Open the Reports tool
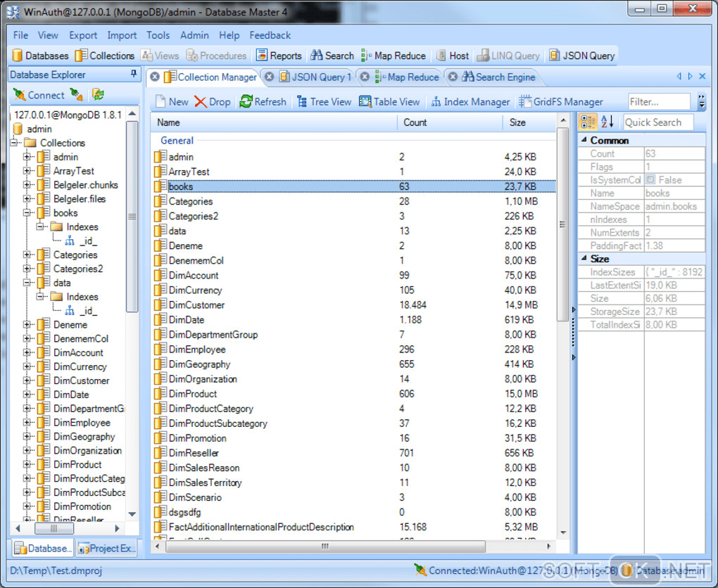This screenshot has height=588, width=718. tap(279, 56)
